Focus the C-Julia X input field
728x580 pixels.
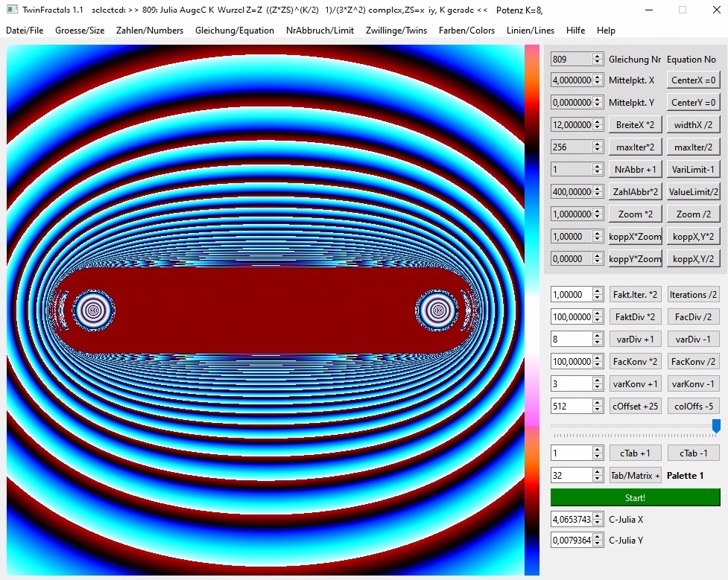coord(577,519)
